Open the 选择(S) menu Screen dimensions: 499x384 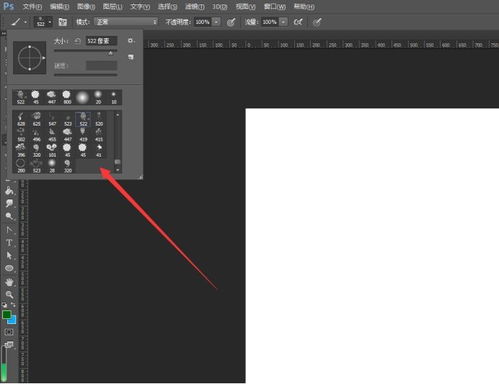[x=167, y=7]
